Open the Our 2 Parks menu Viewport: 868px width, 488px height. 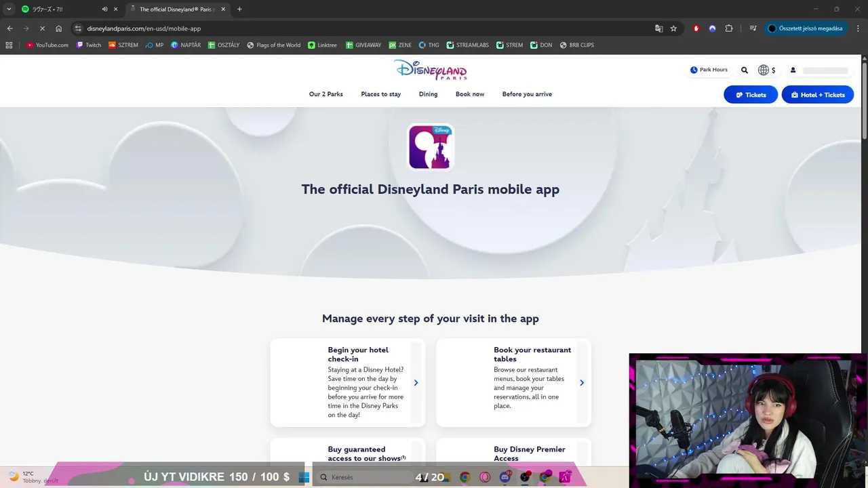coord(326,94)
